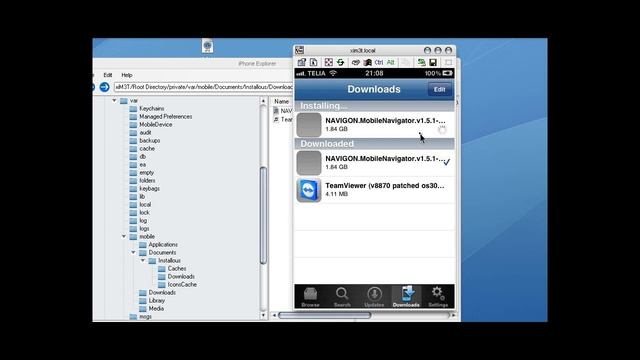Open the Edit menu in iPhone Explorer
Screen dimensions: 640x360
(x=108, y=75)
